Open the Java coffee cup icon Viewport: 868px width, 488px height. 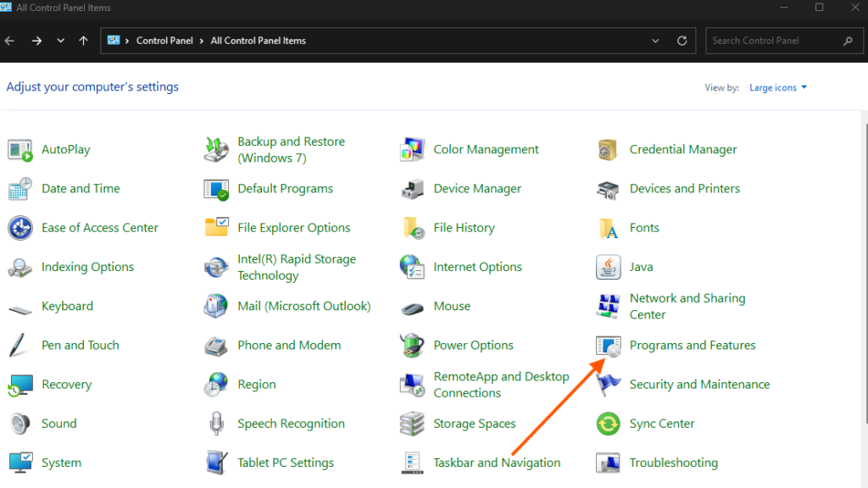coord(608,267)
